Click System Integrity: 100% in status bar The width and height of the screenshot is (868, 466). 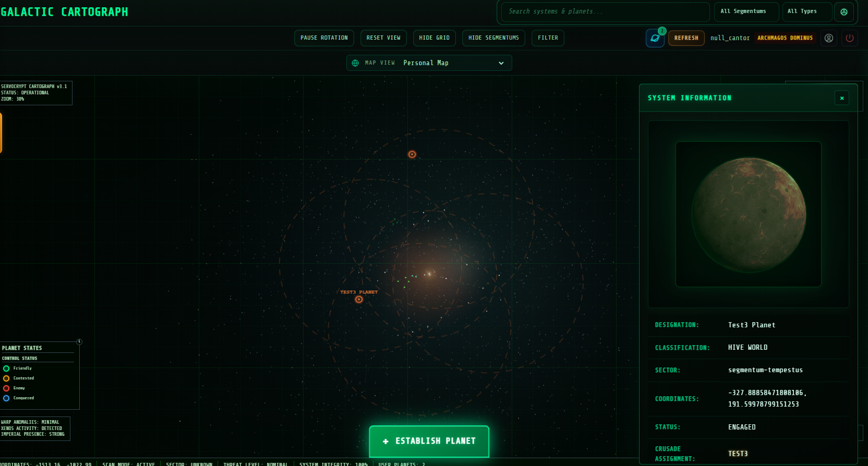[x=333, y=464]
